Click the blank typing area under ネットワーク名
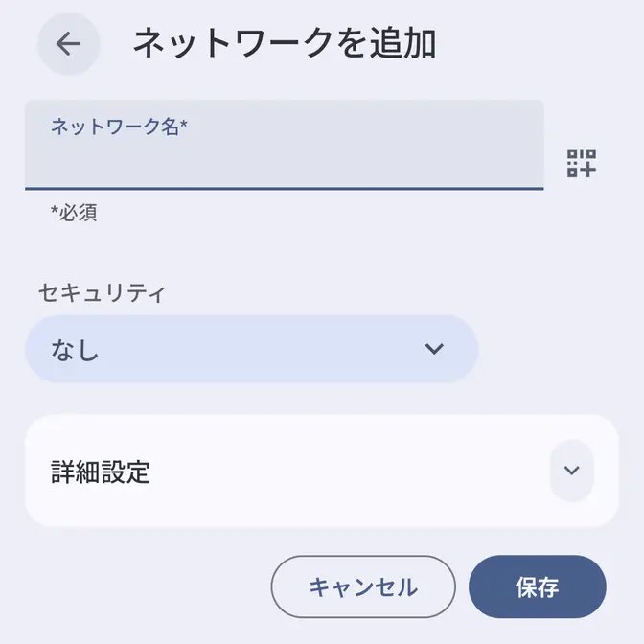This screenshot has height=644, width=644. click(x=287, y=163)
